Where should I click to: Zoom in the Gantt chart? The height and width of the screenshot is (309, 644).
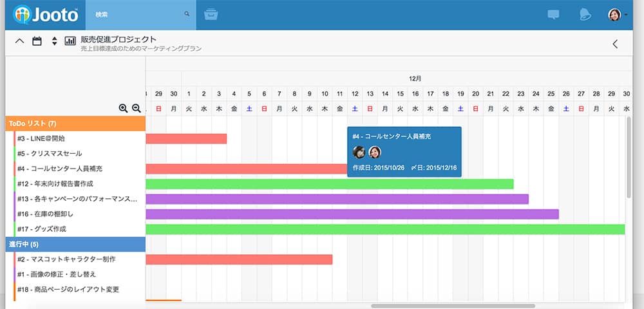coord(124,109)
